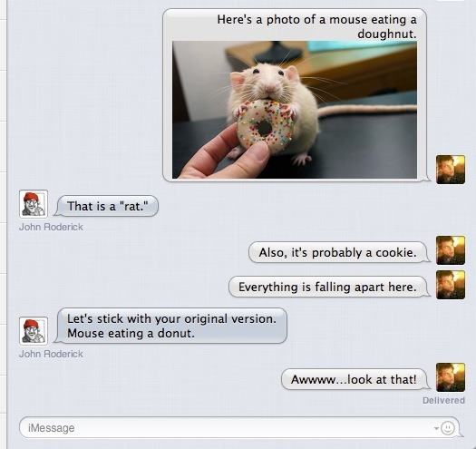476x449 pixels.
Task: Click John Roderick's avatar beside "Let's stick" message
Action: pyautogui.click(x=34, y=331)
